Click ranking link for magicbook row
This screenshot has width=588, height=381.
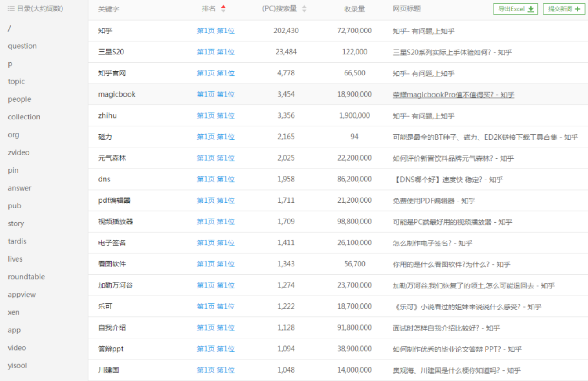(216, 94)
